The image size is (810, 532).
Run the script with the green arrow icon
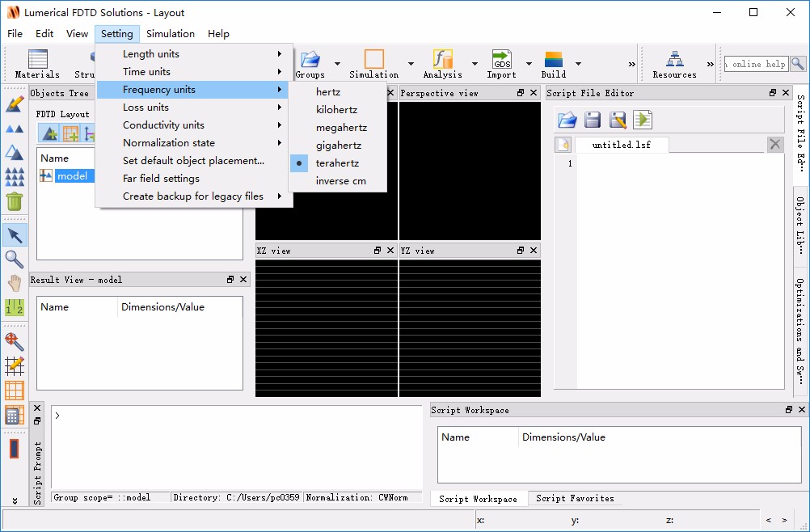pos(643,120)
